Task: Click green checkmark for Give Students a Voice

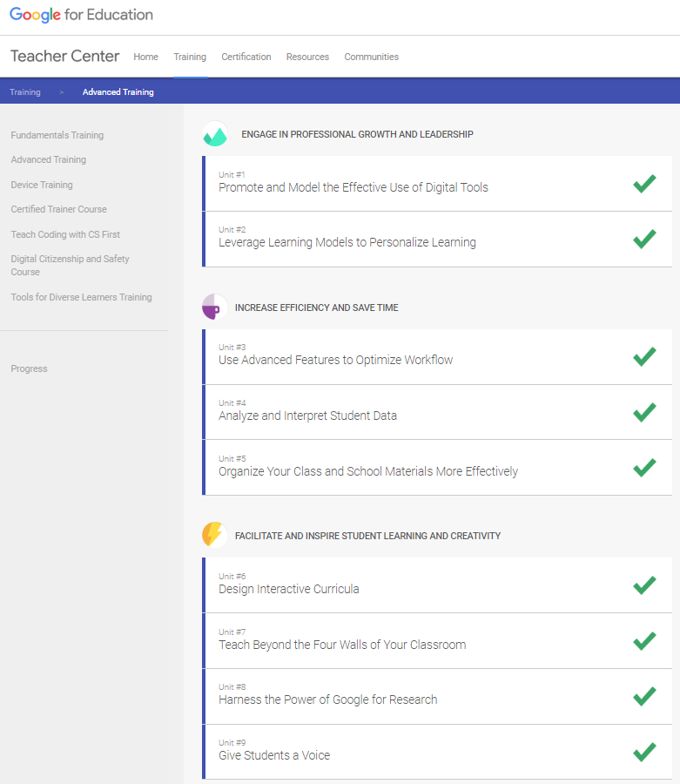Action: point(644,753)
